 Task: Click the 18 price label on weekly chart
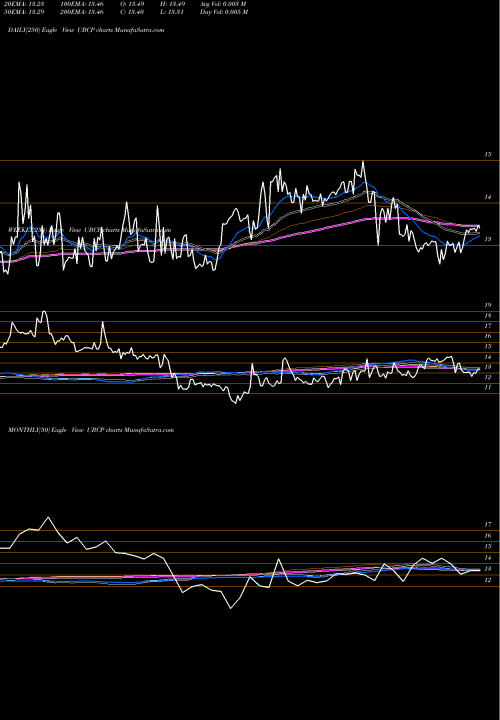coord(488,316)
